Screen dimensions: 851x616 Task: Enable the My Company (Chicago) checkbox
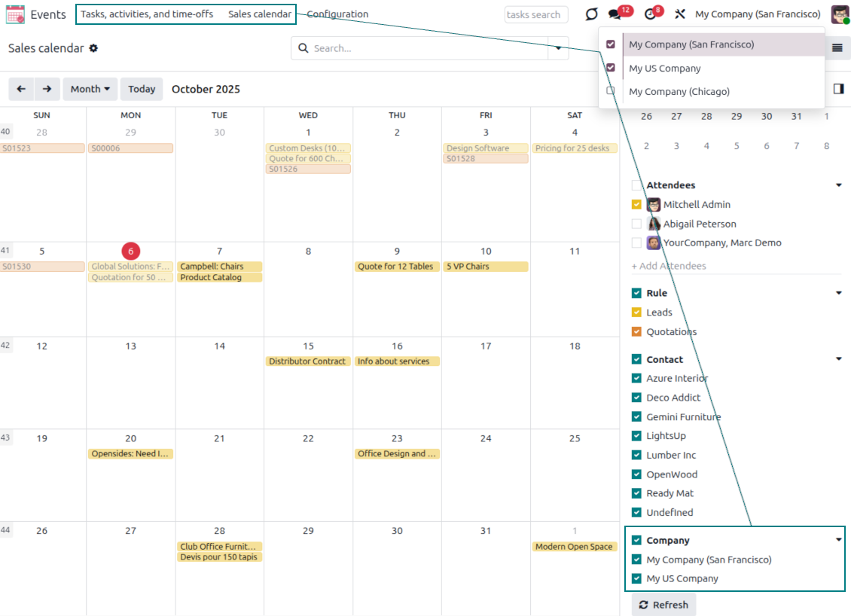[x=611, y=91]
